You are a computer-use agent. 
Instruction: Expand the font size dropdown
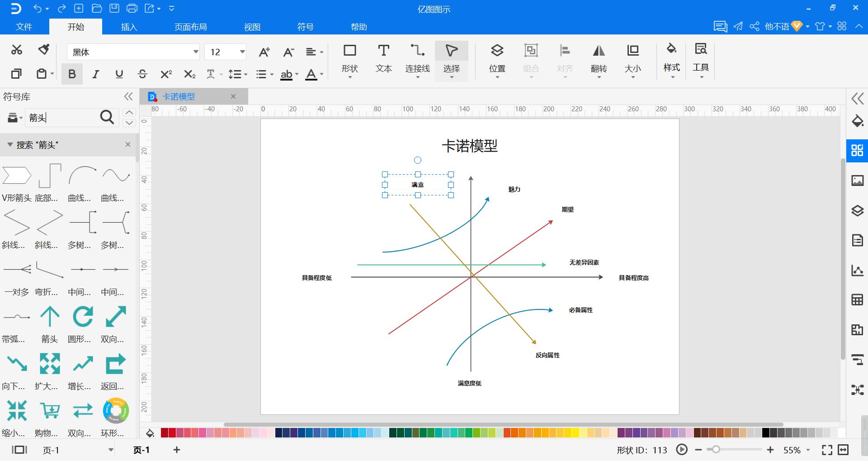coord(242,52)
